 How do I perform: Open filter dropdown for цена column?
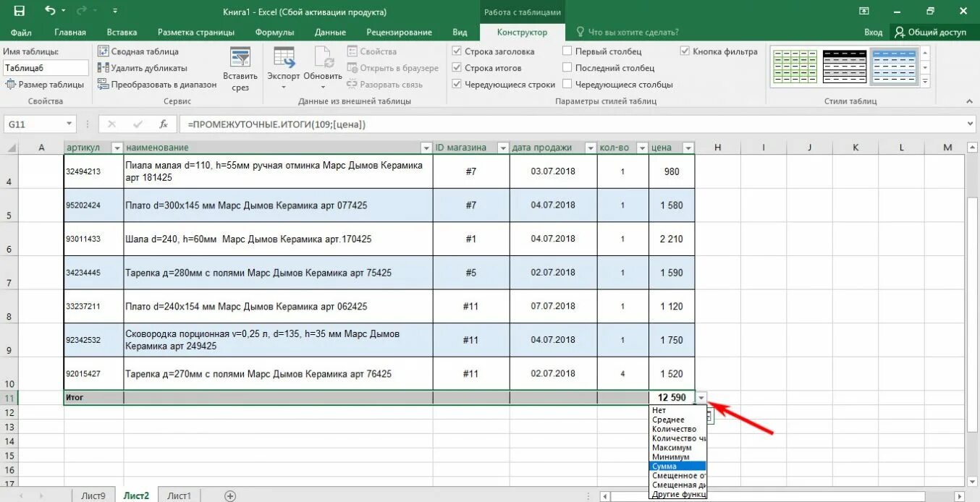pyautogui.click(x=688, y=148)
